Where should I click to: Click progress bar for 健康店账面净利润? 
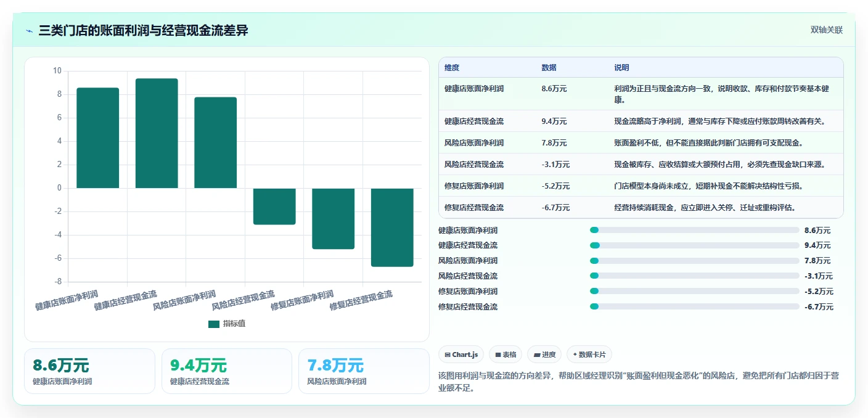[x=695, y=230]
